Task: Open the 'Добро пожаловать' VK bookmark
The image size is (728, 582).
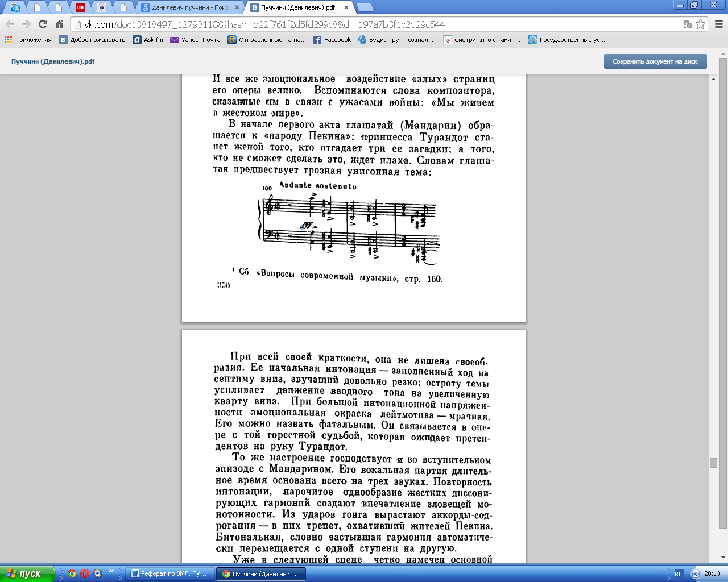Action: (x=92, y=40)
